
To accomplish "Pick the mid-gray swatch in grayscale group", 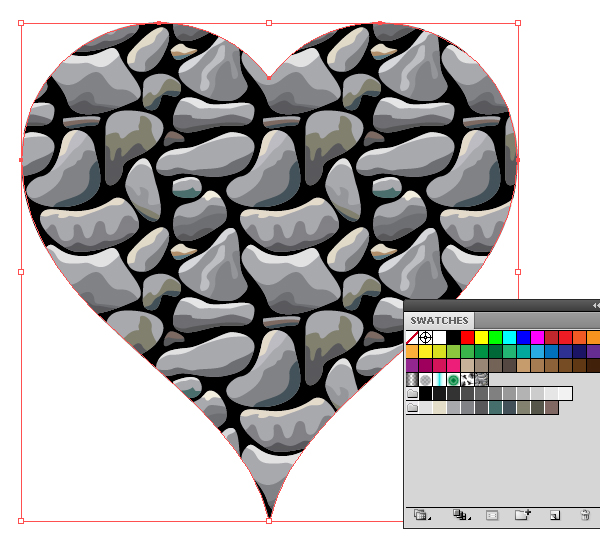I will (x=495, y=393).
